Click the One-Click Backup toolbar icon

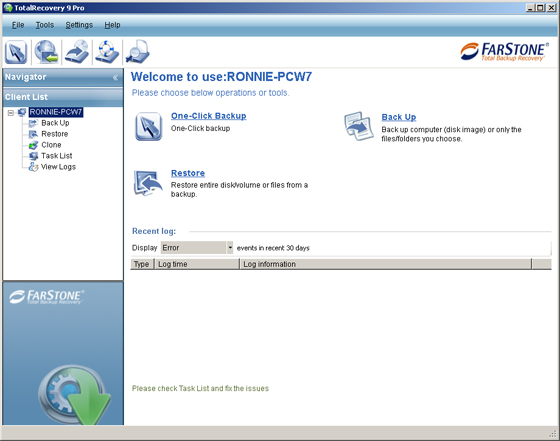(x=16, y=52)
